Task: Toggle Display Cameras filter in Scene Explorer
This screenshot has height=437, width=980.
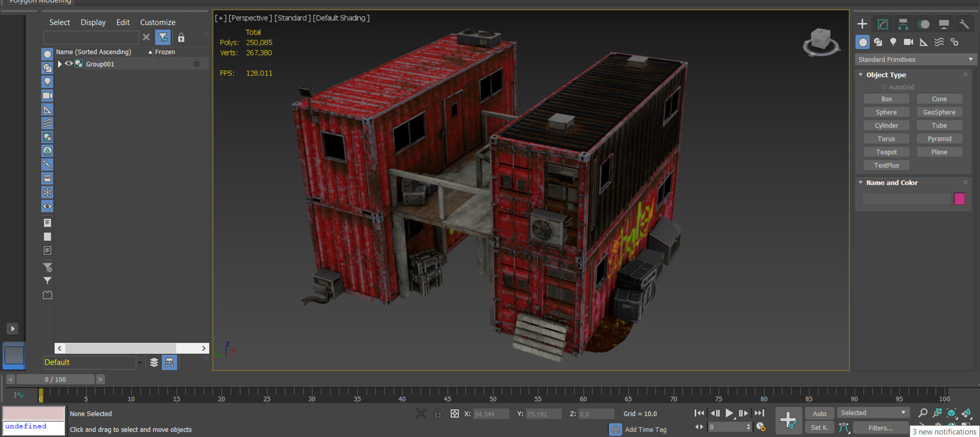Action: coord(47,95)
